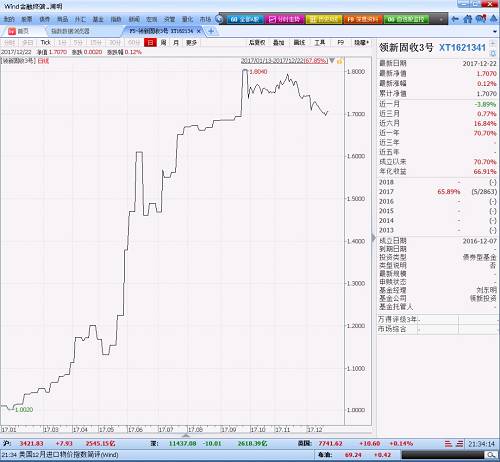Click the blue 60 全部A股 shortcut button

245,19
